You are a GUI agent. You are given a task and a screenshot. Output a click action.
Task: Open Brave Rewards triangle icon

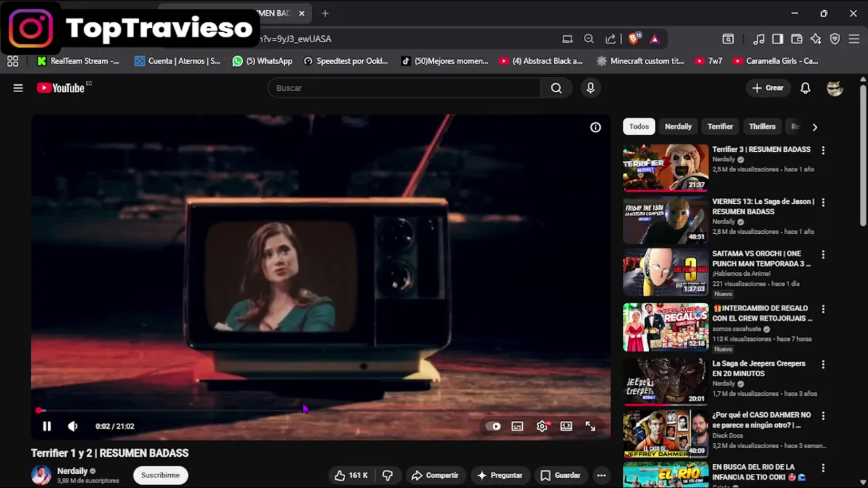coord(654,39)
